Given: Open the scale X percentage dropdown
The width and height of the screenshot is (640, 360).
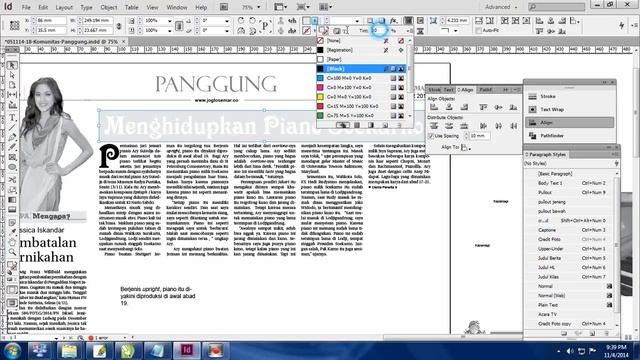Looking at the screenshot, I should (x=170, y=21).
